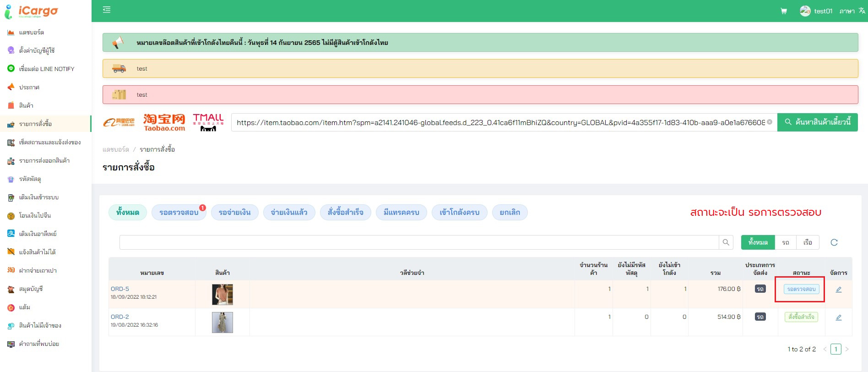This screenshot has height=372, width=868.
Task: Open ORD-5 product thumbnail
Action: tap(222, 294)
